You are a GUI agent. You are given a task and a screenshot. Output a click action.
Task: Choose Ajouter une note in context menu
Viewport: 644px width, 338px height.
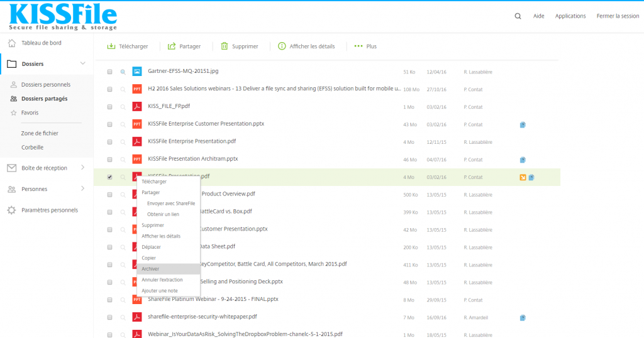(159, 291)
